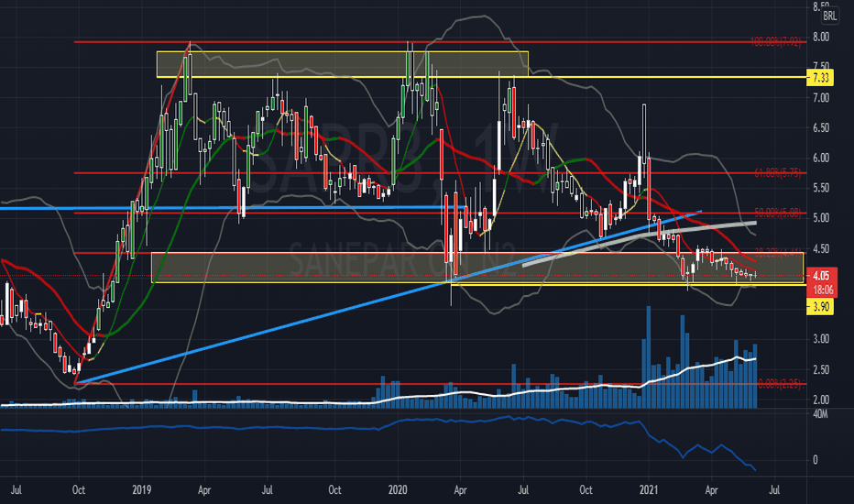
Task: Click the 2020 label on time axis
Action: click(x=398, y=490)
